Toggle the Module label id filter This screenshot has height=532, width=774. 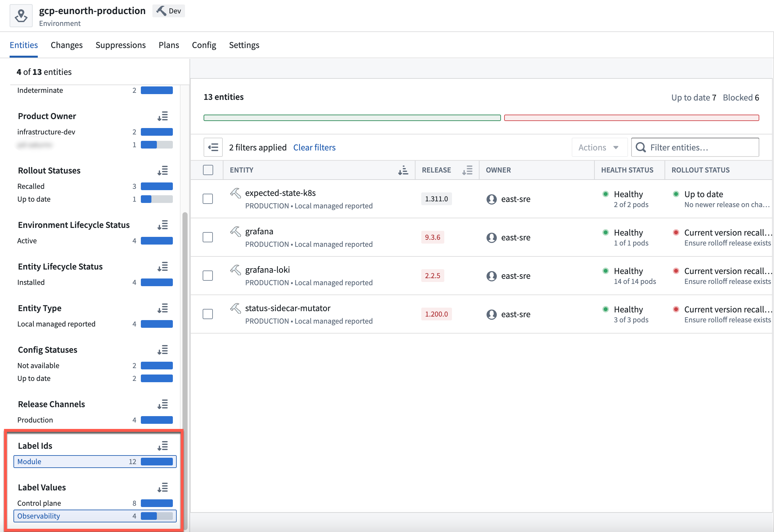pos(95,462)
